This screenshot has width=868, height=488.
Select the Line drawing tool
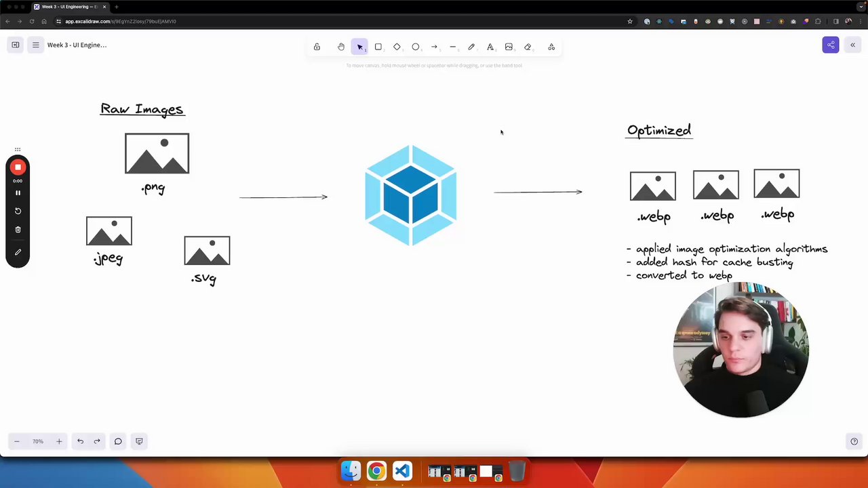pos(453,47)
